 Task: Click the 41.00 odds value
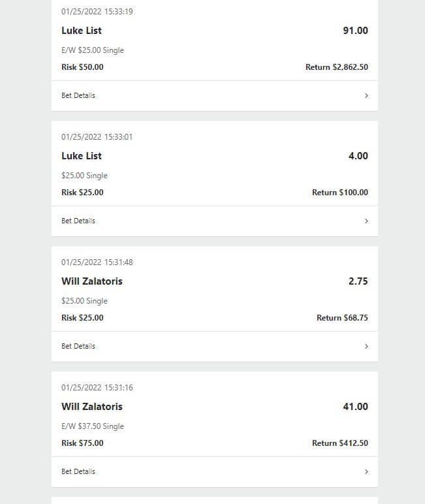(355, 407)
